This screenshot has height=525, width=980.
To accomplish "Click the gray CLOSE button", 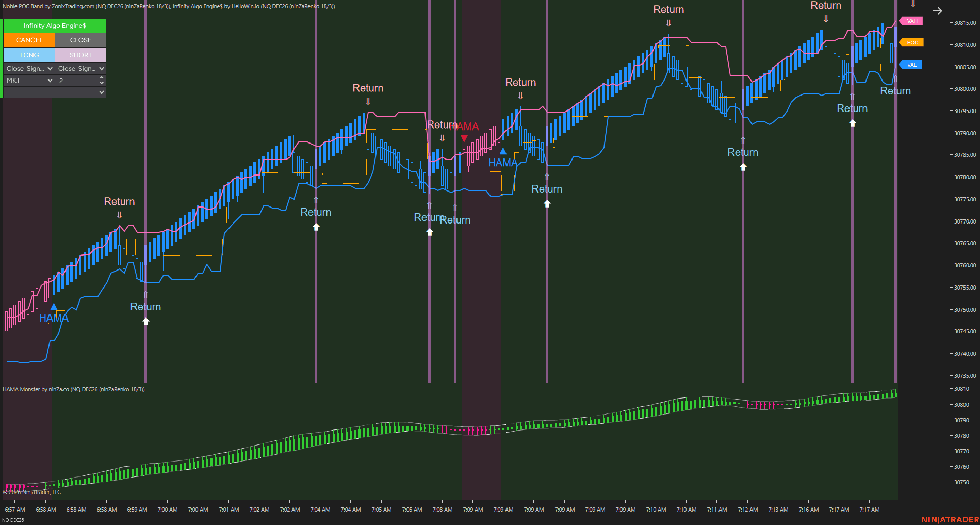I will click(80, 40).
